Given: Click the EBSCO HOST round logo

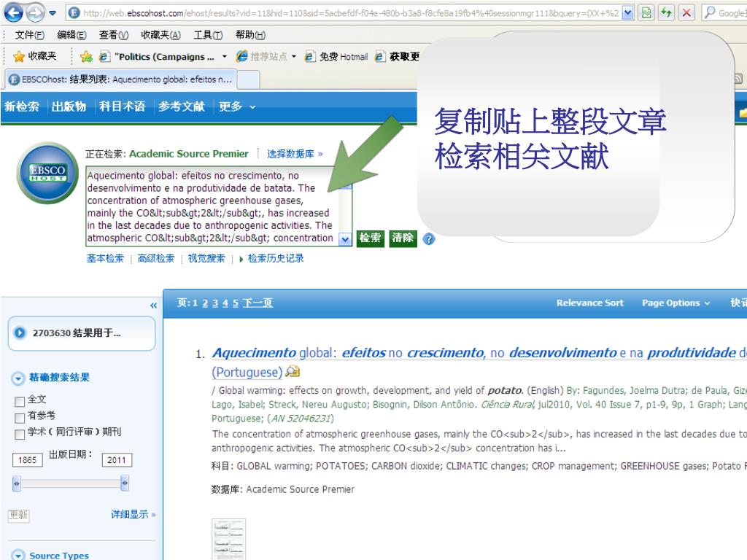Looking at the screenshot, I should tap(47, 173).
